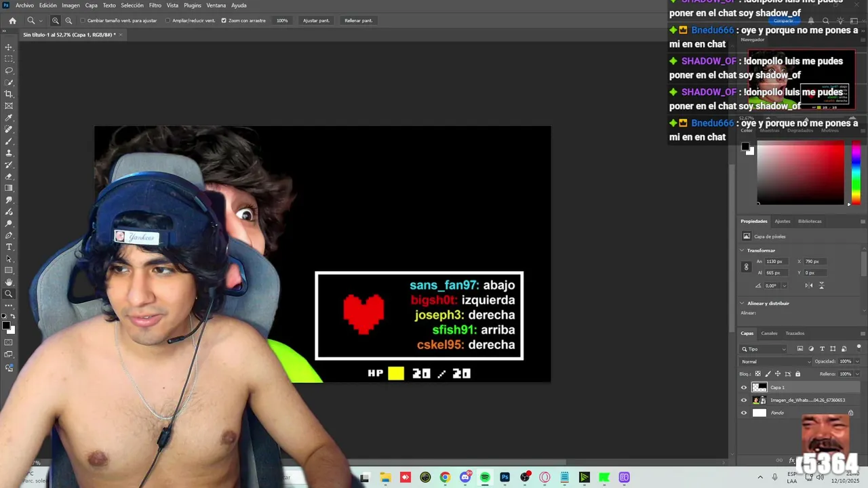The image size is (868, 488).
Task: Choose the Zoom In mode icon
Action: 56,21
